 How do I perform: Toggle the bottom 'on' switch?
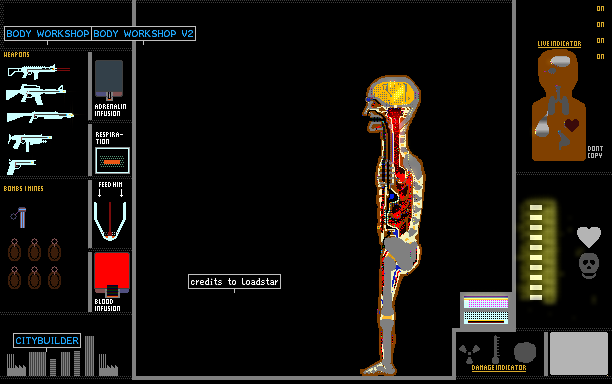[x=600, y=57]
